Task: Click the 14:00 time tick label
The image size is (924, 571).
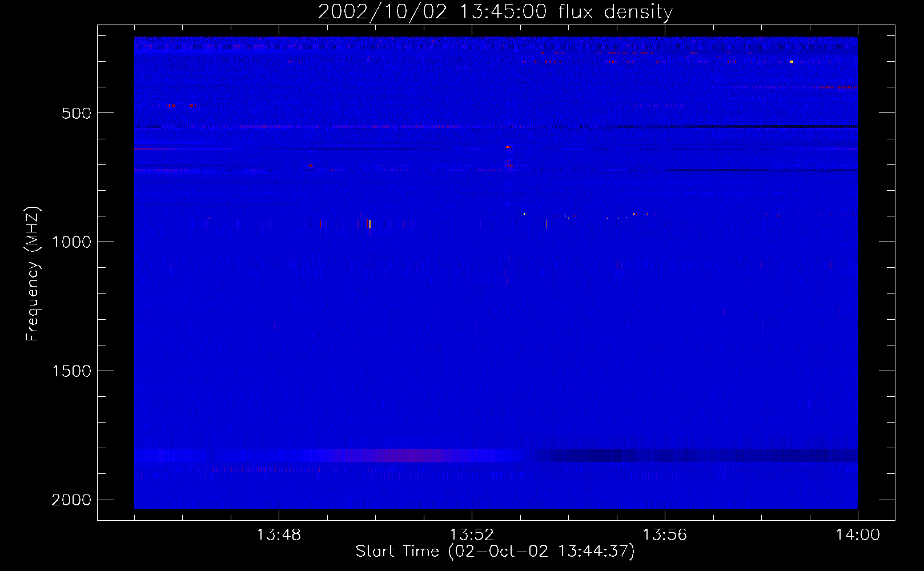Action: click(x=858, y=535)
